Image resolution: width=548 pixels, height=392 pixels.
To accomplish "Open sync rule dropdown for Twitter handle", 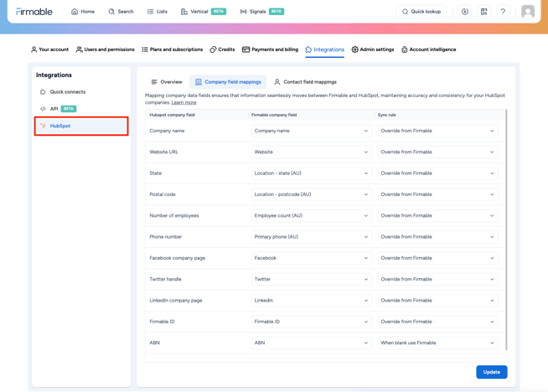I will 437,279.
